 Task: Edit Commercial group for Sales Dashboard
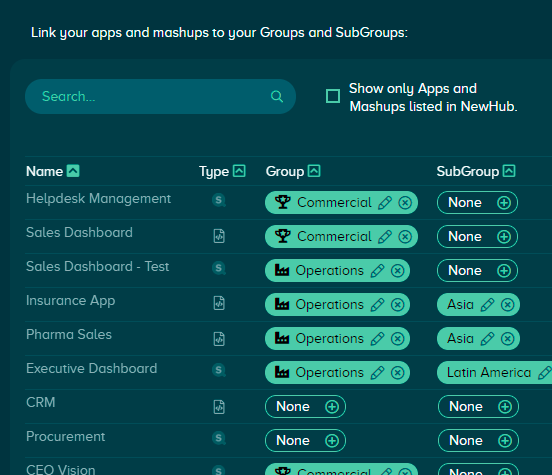385,237
